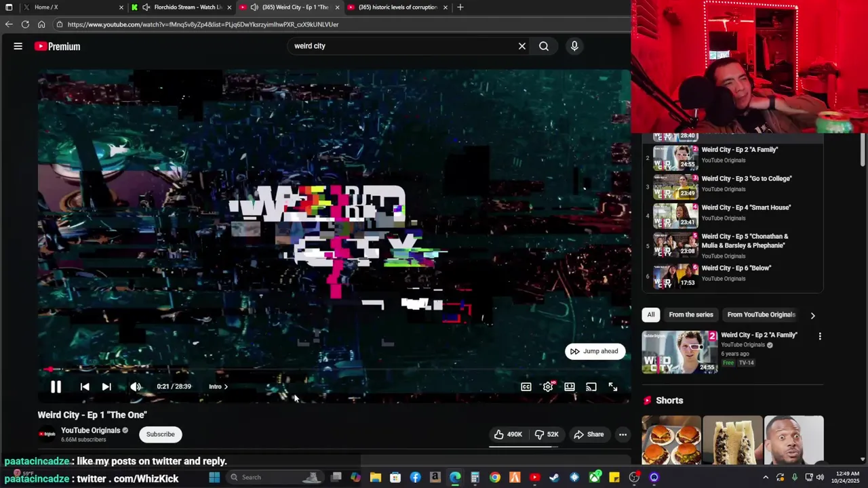Open File Explorer from the taskbar
Image resolution: width=868 pixels, height=488 pixels.
tap(376, 477)
